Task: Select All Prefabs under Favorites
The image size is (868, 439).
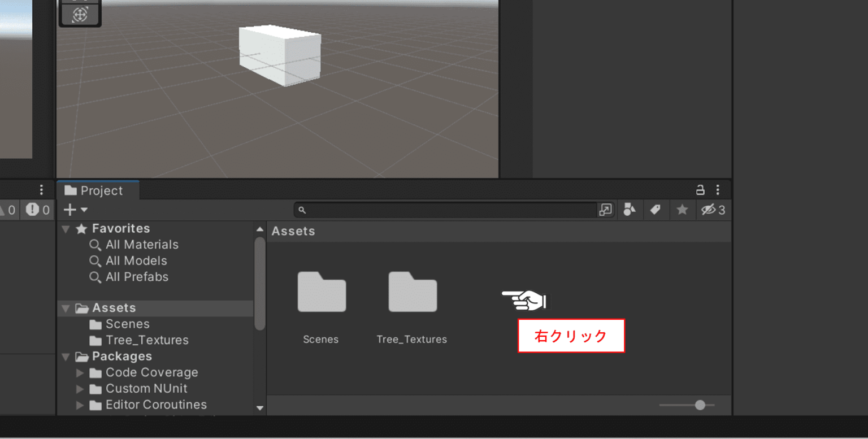Action: click(x=137, y=277)
